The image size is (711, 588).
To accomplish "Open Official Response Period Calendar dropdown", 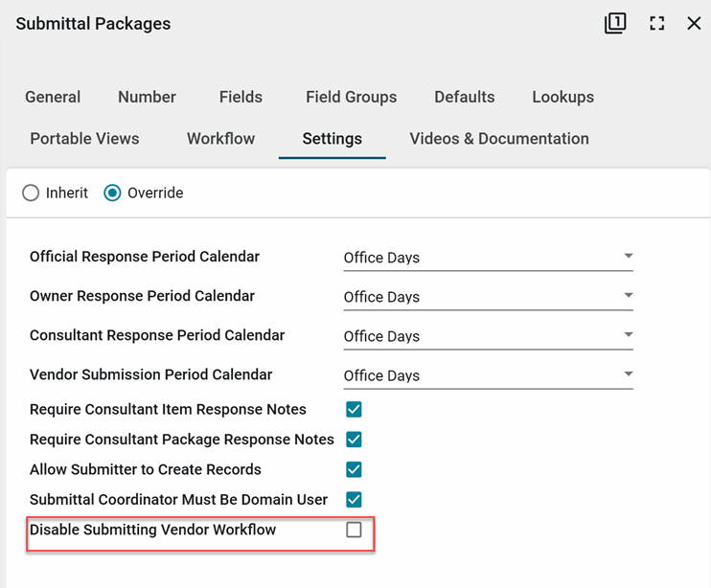I will (x=488, y=258).
